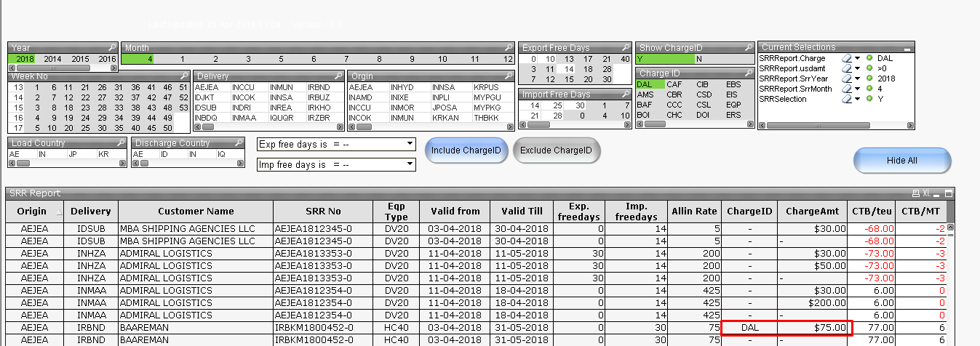
Task: Click the sort indicator on Origin column
Action: (59, 212)
